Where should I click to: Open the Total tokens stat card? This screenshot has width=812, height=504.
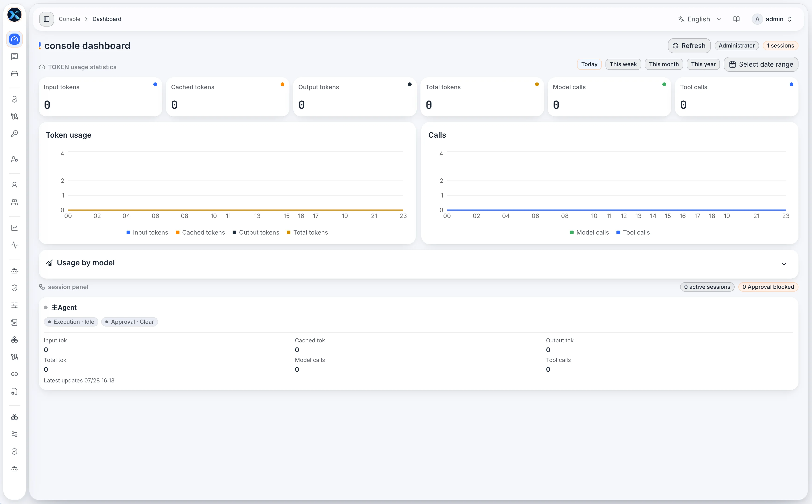click(482, 97)
